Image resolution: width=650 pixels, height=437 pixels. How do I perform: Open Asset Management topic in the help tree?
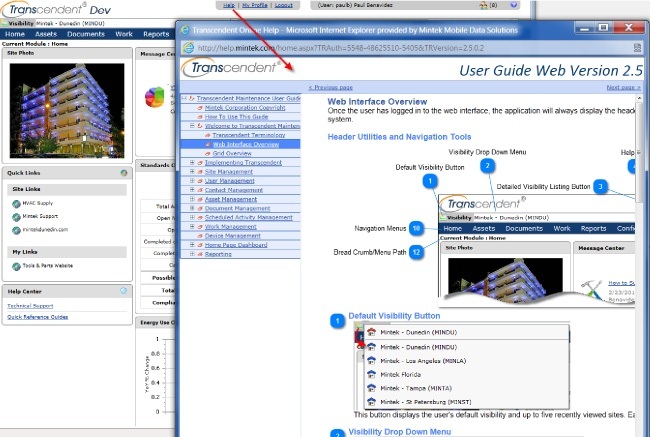click(231, 199)
